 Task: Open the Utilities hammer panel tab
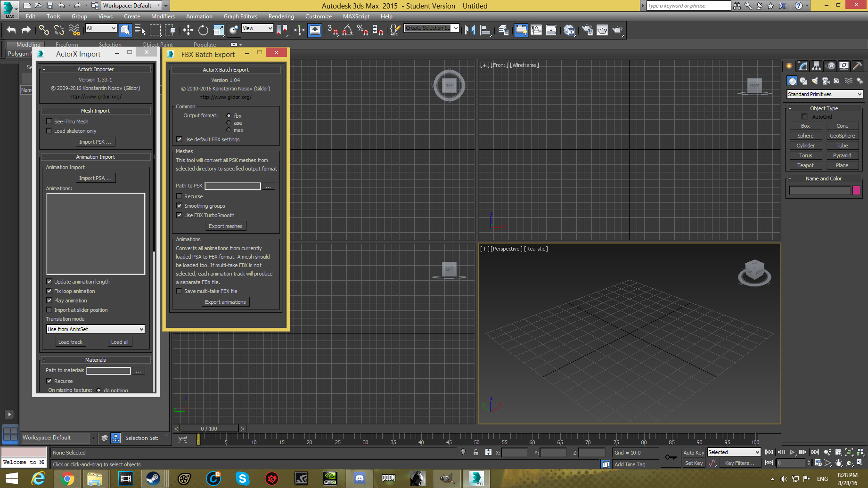(858, 66)
